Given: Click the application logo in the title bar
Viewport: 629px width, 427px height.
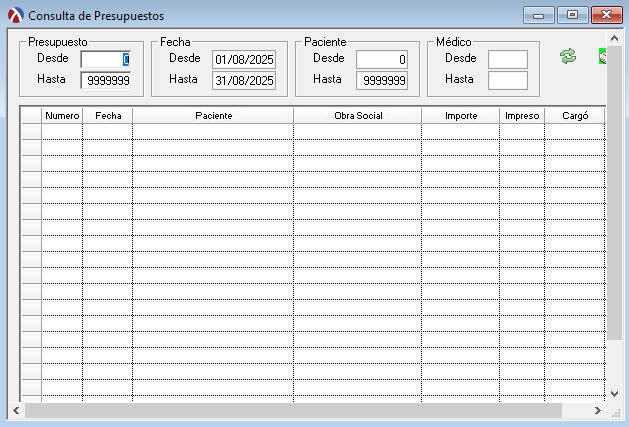Looking at the screenshot, I should coord(15,16).
